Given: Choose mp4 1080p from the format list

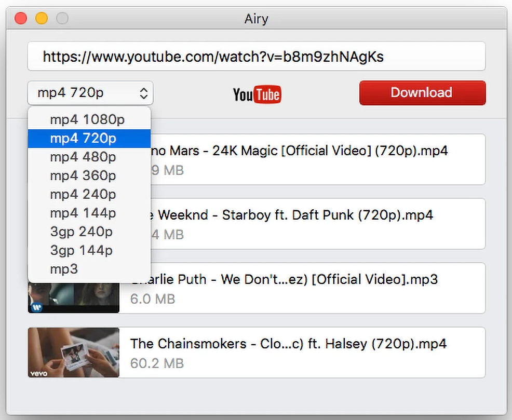Looking at the screenshot, I should point(89,119).
